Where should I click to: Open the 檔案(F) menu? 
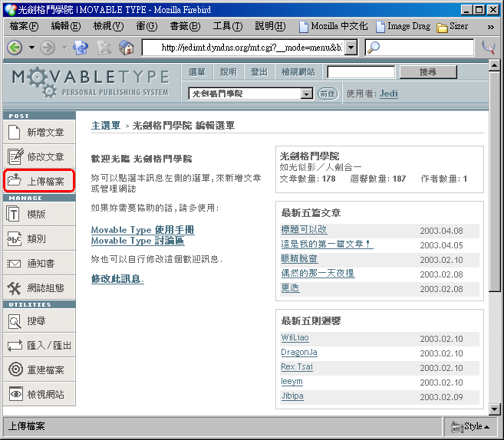tap(24, 26)
